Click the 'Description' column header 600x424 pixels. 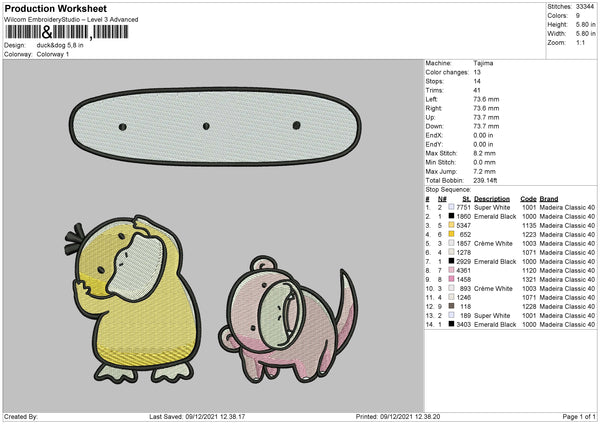pos(492,199)
